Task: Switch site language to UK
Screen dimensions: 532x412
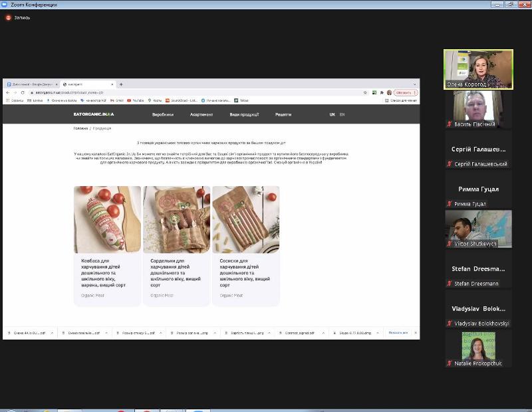Action: click(332, 114)
